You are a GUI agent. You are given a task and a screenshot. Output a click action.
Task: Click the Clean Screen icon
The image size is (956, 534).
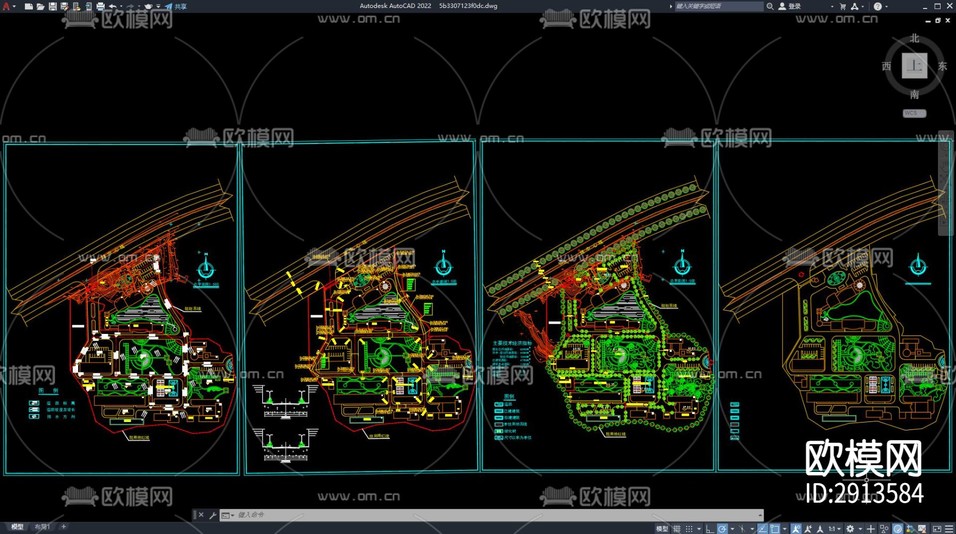[x=936, y=528]
